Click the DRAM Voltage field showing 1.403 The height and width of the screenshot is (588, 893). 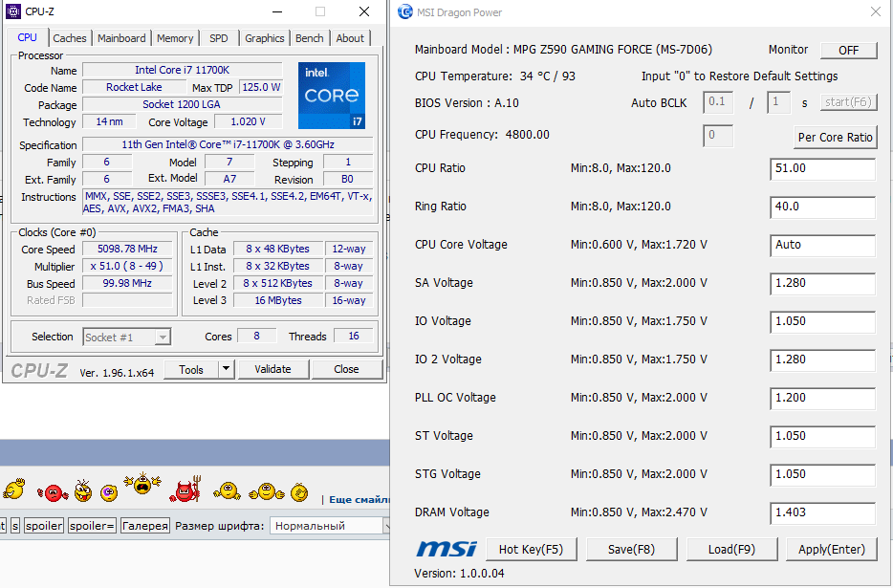pos(822,512)
